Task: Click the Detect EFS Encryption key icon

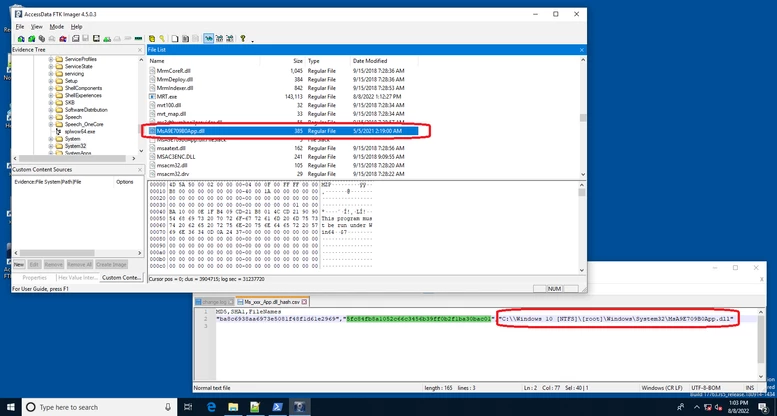Action: coord(162,39)
